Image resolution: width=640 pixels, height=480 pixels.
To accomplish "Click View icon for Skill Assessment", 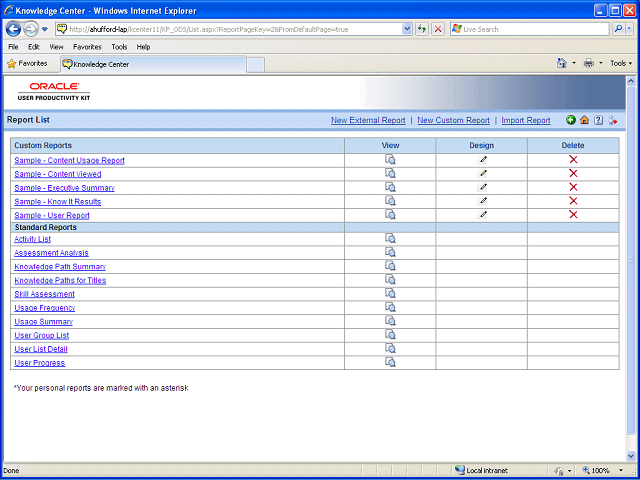I will [390, 294].
